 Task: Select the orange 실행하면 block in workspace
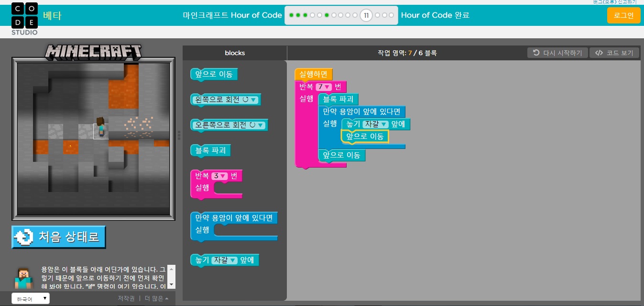(314, 74)
